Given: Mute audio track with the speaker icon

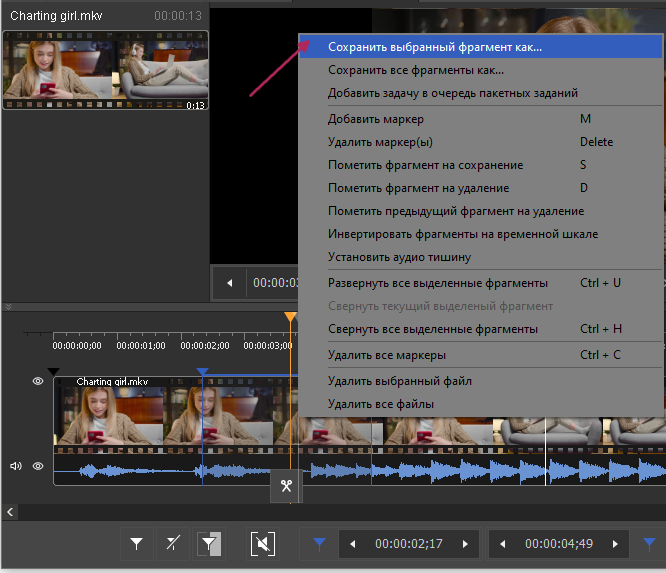Looking at the screenshot, I should coord(16,466).
